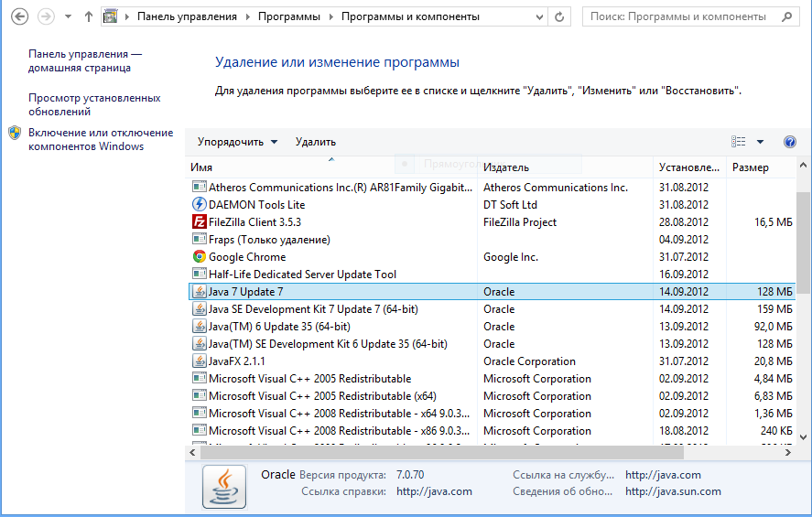
Task: Click the Up arrow navigation icon
Action: pos(88,16)
